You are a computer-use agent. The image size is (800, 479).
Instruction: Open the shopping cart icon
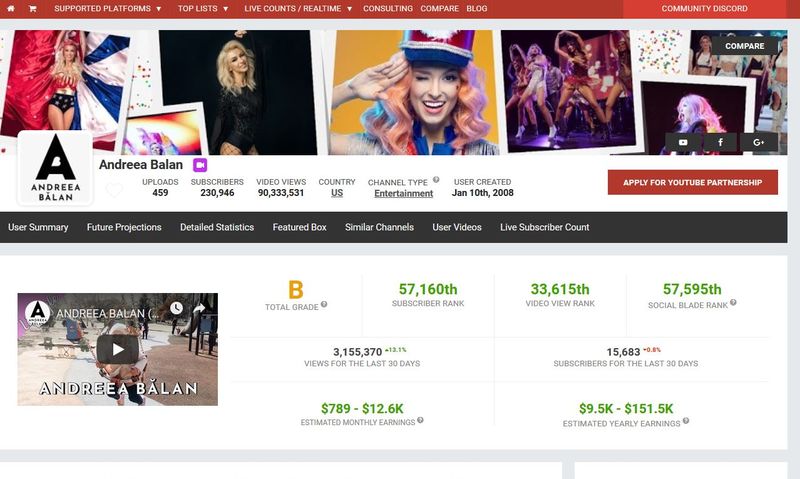pos(32,8)
